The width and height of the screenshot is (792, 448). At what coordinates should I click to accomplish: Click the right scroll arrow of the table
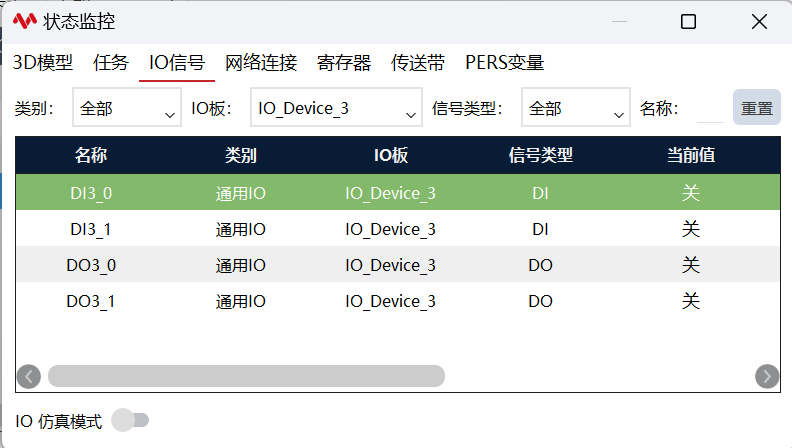[767, 377]
